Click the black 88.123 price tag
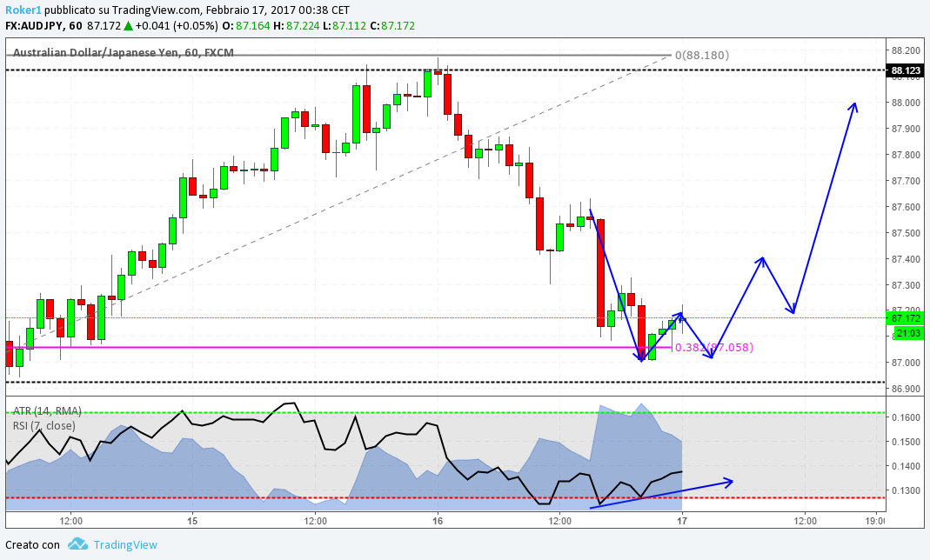The height and width of the screenshot is (560, 930). (x=906, y=70)
